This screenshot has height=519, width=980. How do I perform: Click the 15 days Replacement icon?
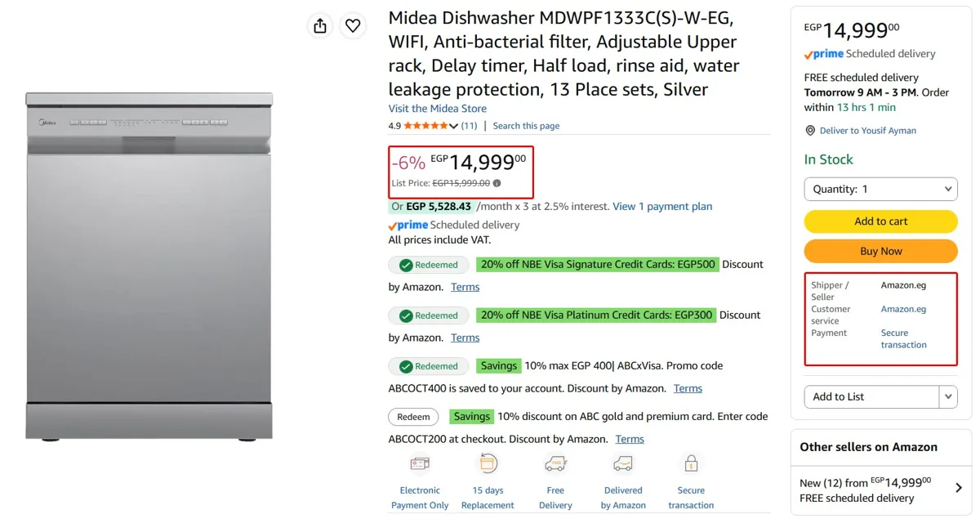[x=488, y=463]
